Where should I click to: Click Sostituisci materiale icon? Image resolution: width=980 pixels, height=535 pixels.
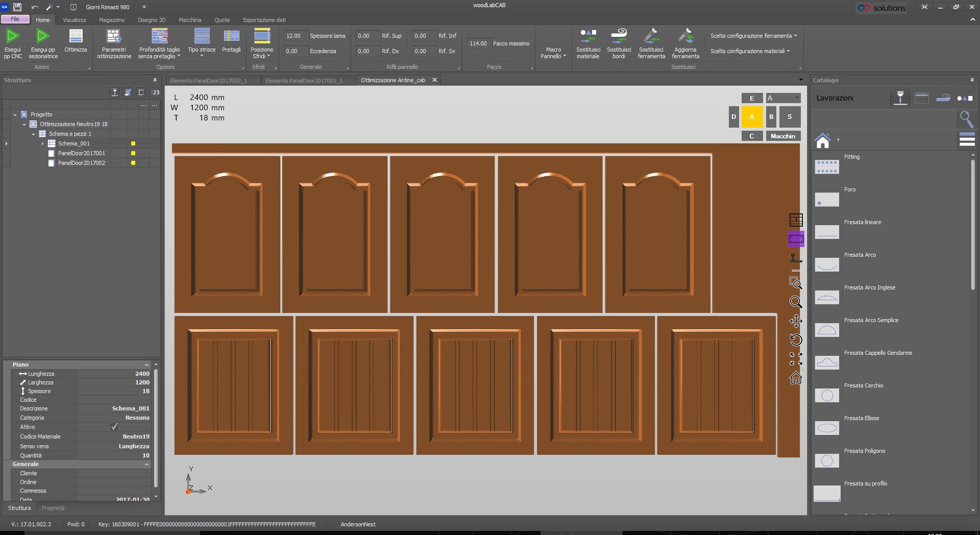coord(588,37)
